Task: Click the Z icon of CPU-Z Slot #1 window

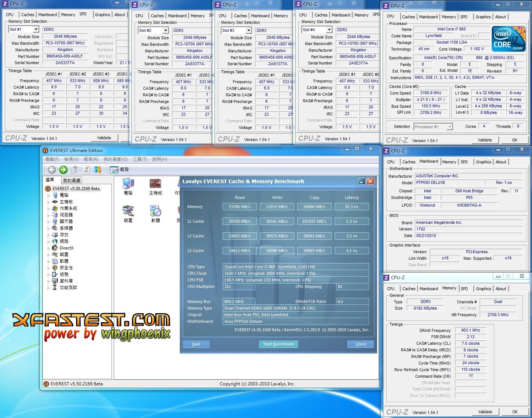Action: pyautogui.click(x=5, y=3)
